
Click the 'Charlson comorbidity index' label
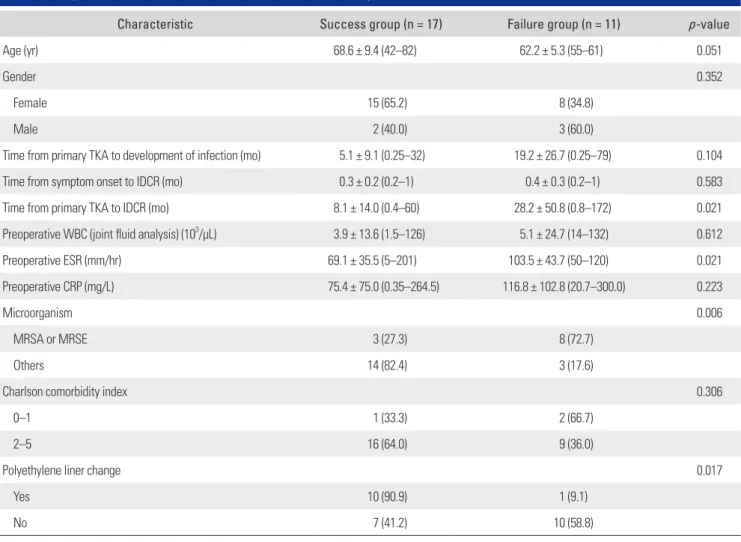pyautogui.click(x=65, y=392)
